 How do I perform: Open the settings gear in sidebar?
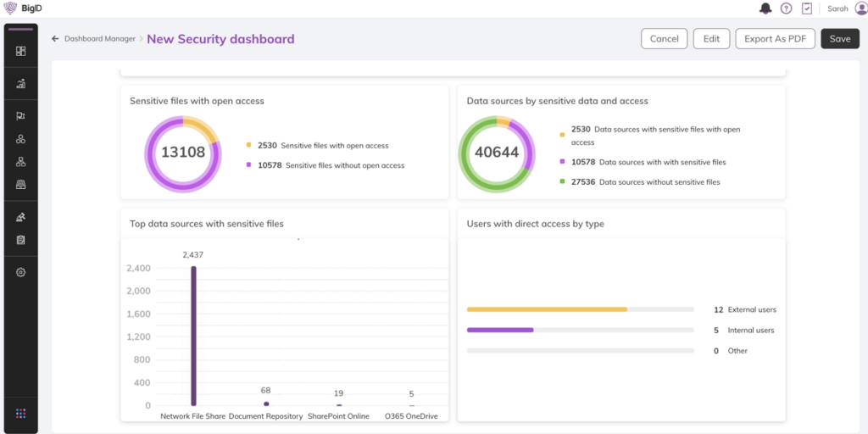[x=20, y=272]
